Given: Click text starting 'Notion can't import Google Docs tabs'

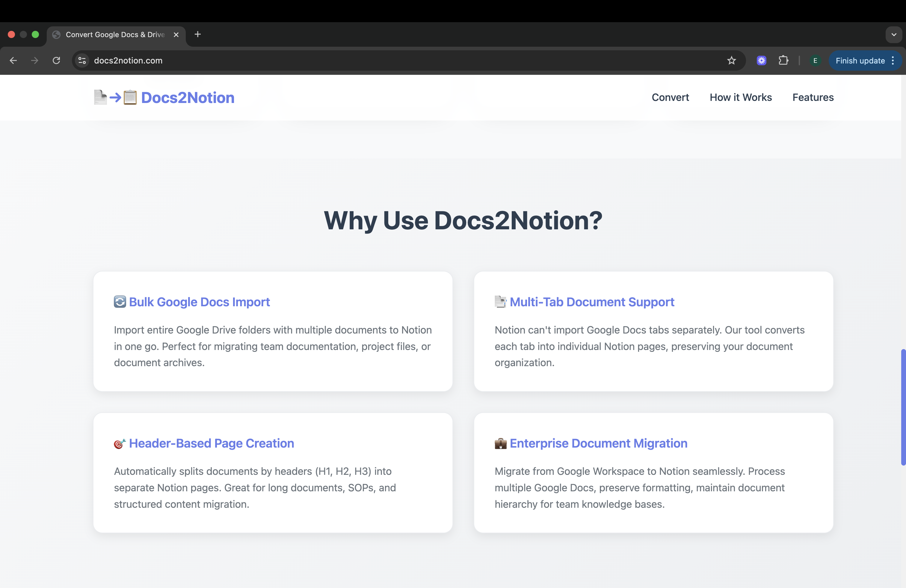Looking at the screenshot, I should point(650,346).
